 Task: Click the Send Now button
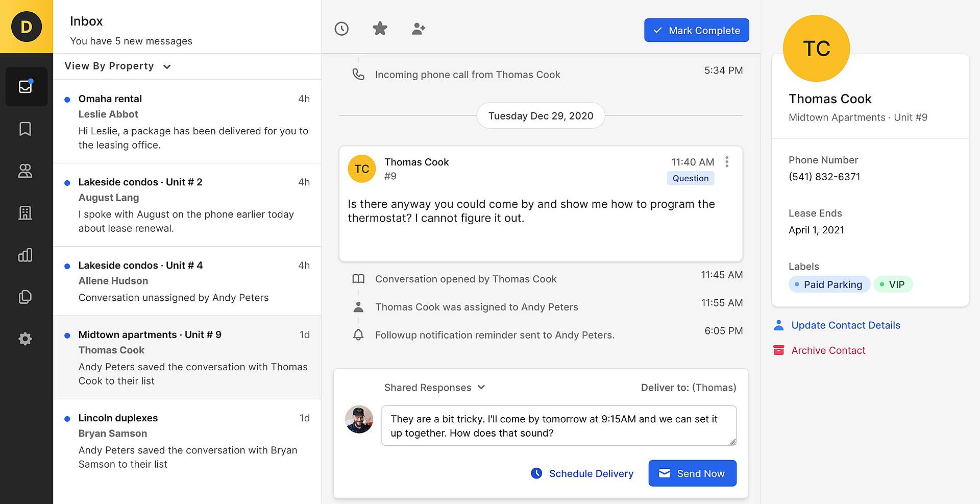693,473
